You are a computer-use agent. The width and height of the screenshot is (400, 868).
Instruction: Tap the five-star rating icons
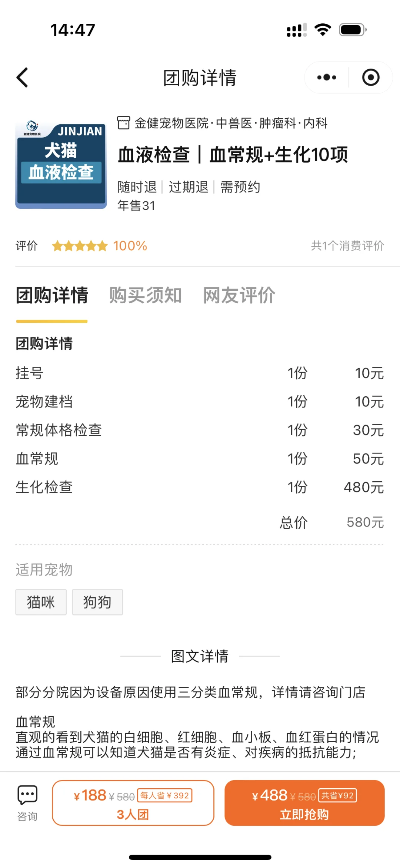pos(80,246)
